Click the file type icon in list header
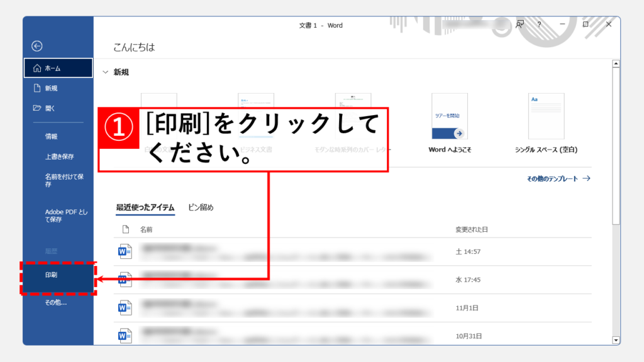The image size is (644, 362). pyautogui.click(x=126, y=229)
